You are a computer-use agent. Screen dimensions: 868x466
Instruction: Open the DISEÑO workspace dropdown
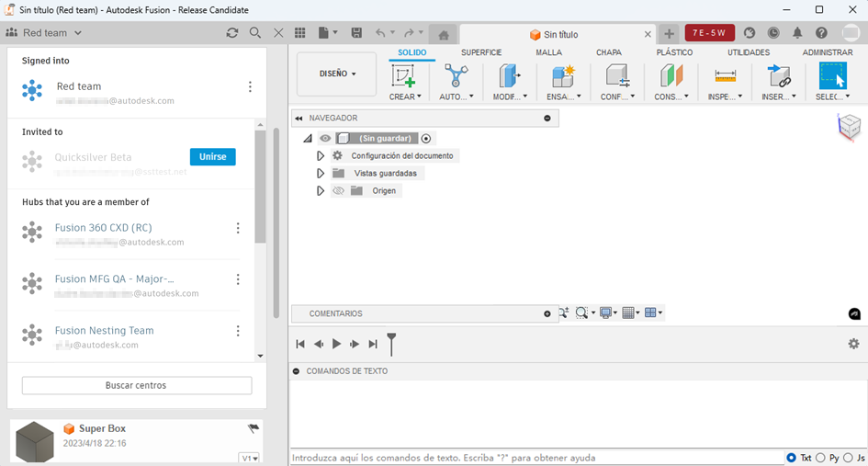coord(337,74)
